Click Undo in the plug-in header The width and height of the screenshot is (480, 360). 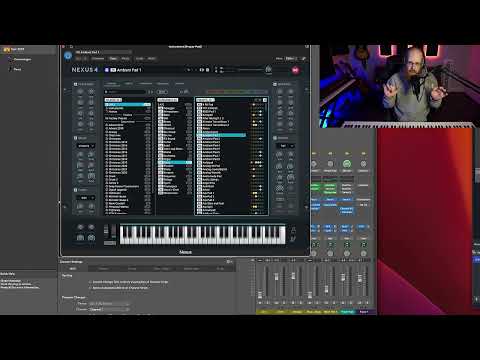click(x=140, y=58)
